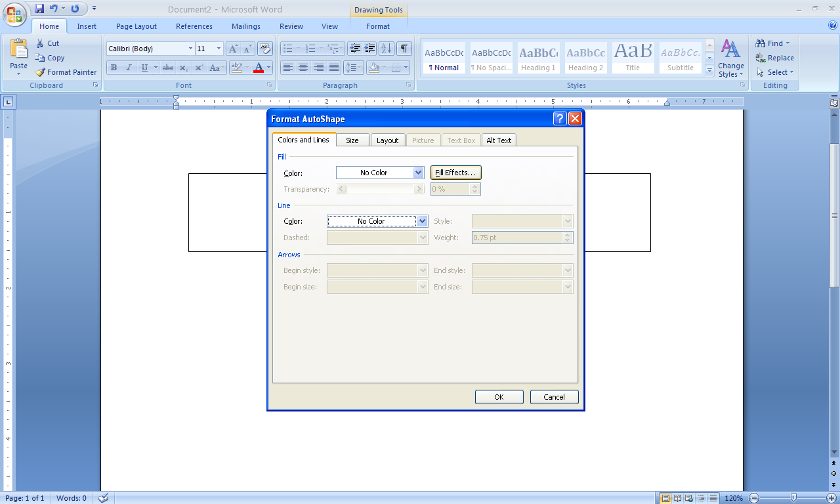Apply bullet list formatting
The height and width of the screenshot is (504, 840).
click(x=287, y=49)
